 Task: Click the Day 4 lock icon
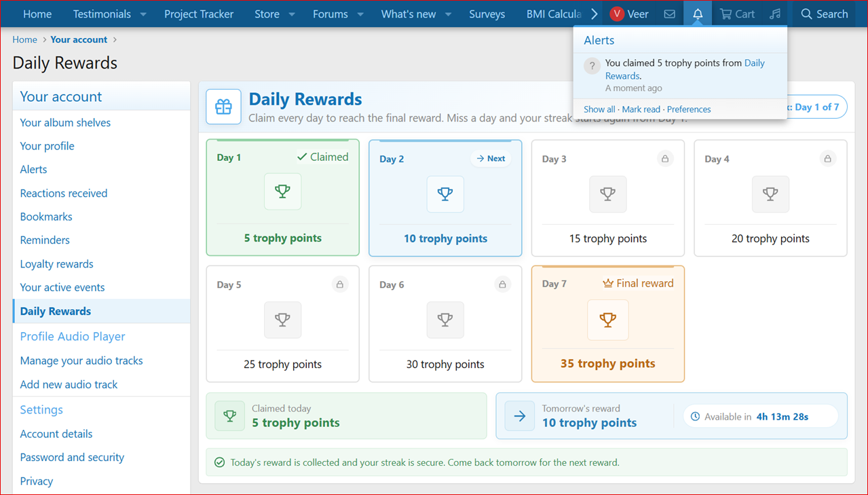[827, 159]
